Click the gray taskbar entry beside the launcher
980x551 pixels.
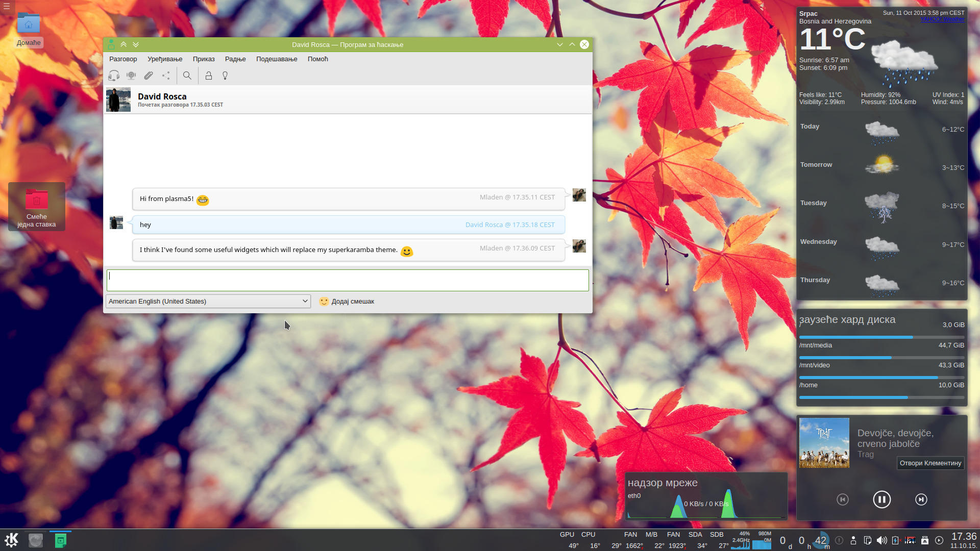(x=36, y=540)
